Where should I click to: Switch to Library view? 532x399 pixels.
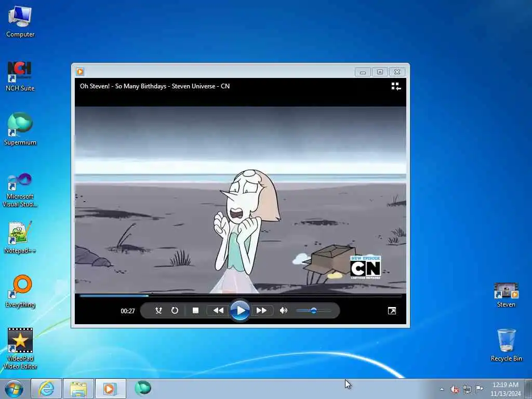click(396, 87)
